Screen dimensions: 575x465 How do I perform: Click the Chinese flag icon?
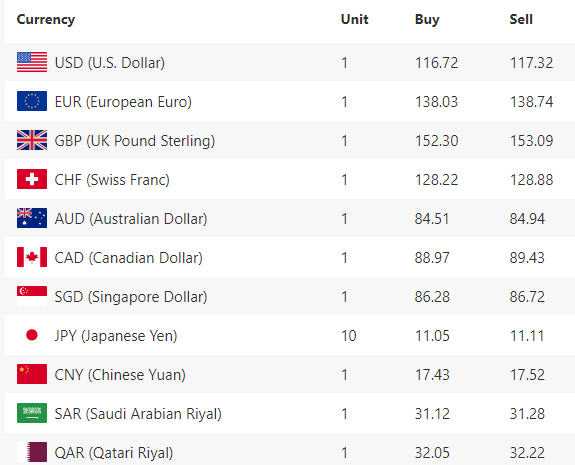pyautogui.click(x=32, y=374)
